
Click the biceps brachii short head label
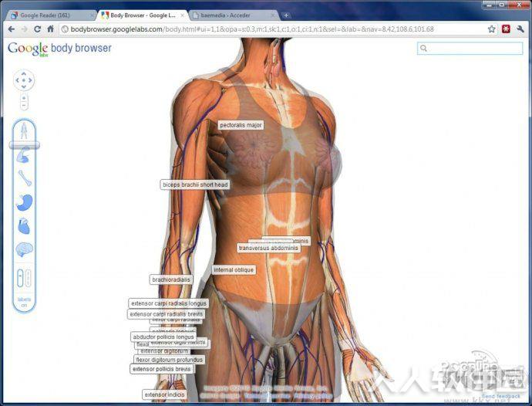(195, 184)
